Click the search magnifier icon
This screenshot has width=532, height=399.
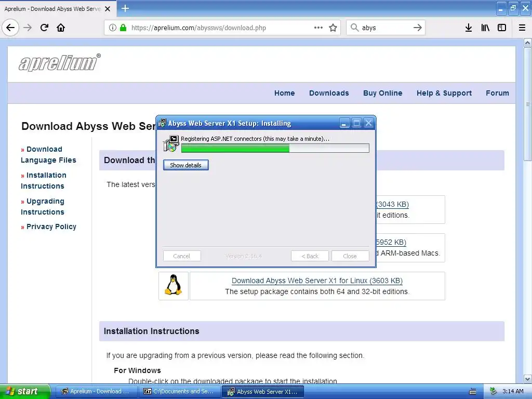point(354,28)
